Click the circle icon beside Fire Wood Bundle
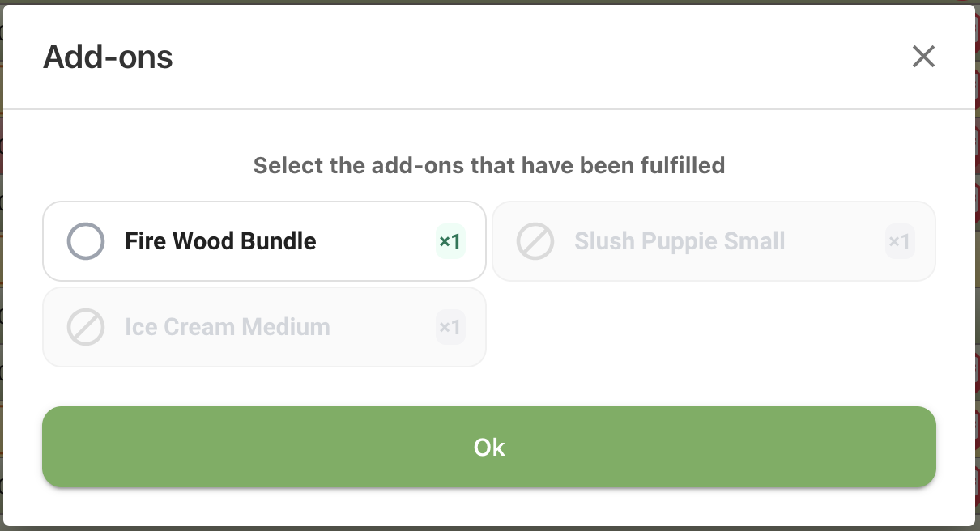980x531 pixels. pos(85,241)
